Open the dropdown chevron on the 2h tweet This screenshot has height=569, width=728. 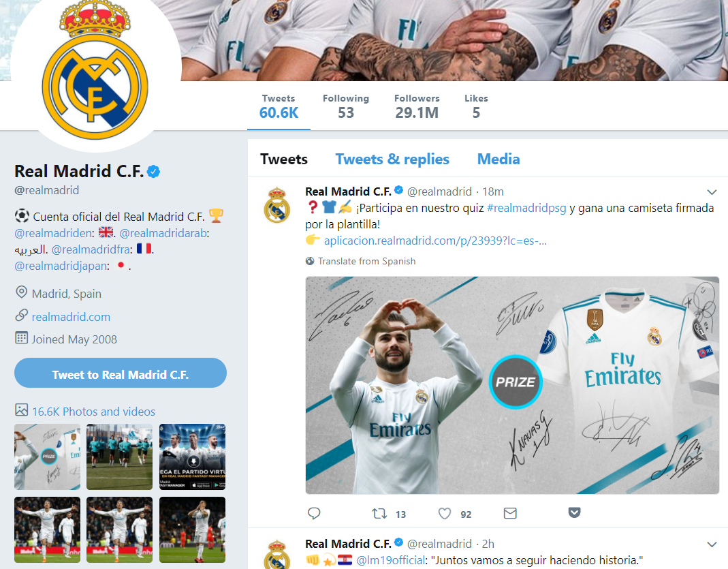coord(712,544)
